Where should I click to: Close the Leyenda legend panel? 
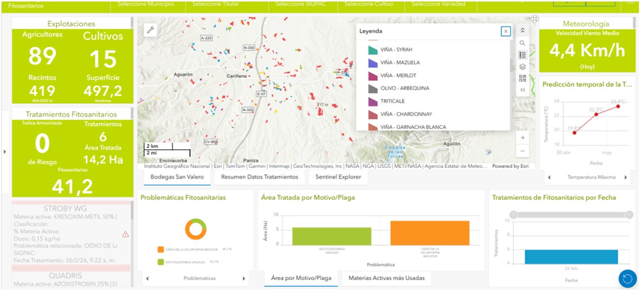[x=506, y=32]
